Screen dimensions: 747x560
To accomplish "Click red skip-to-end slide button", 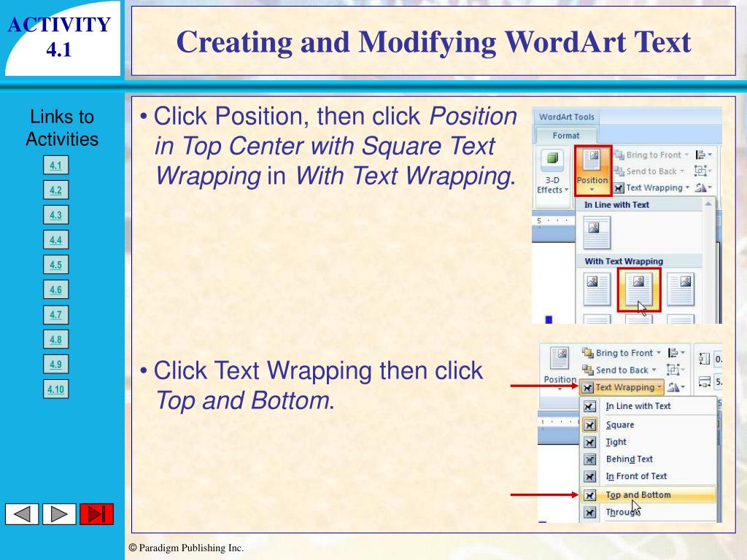I will (x=97, y=514).
